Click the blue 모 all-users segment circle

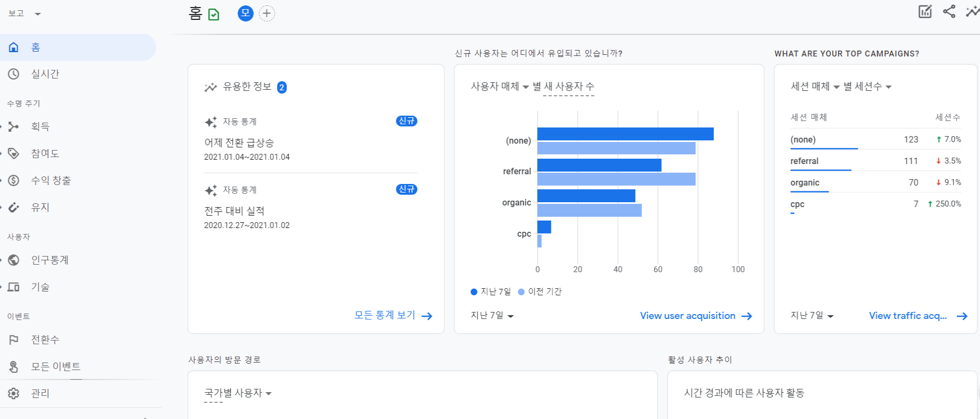pyautogui.click(x=245, y=13)
